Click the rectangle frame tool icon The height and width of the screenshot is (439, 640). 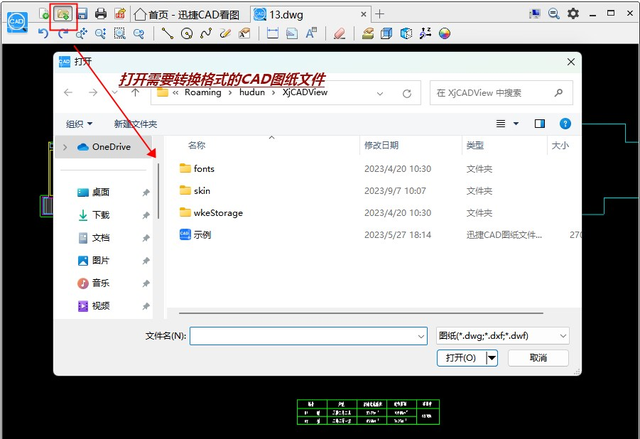[x=272, y=33]
